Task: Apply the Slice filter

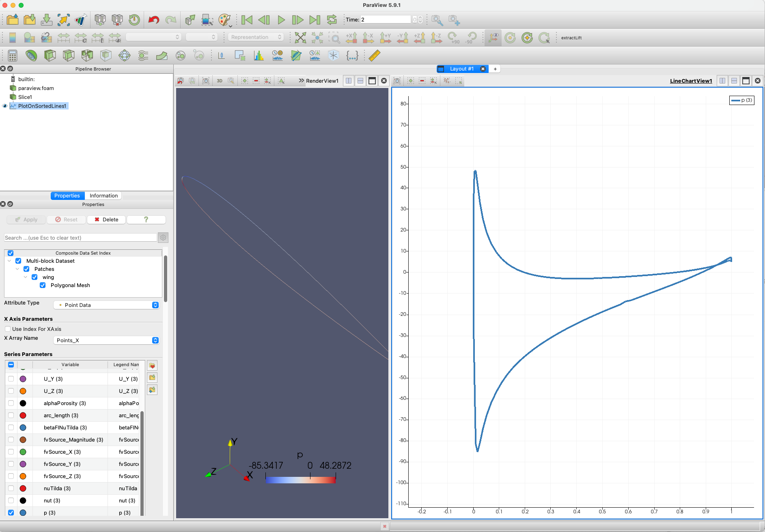Action: click(69, 55)
